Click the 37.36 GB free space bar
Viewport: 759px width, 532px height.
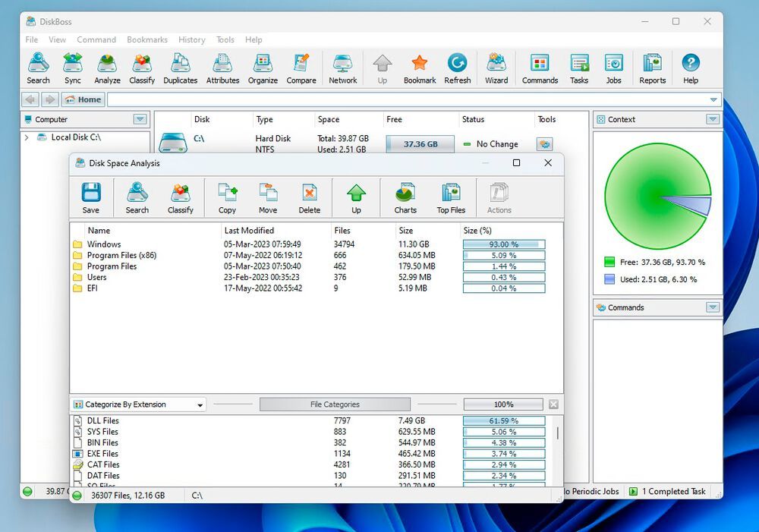click(420, 144)
